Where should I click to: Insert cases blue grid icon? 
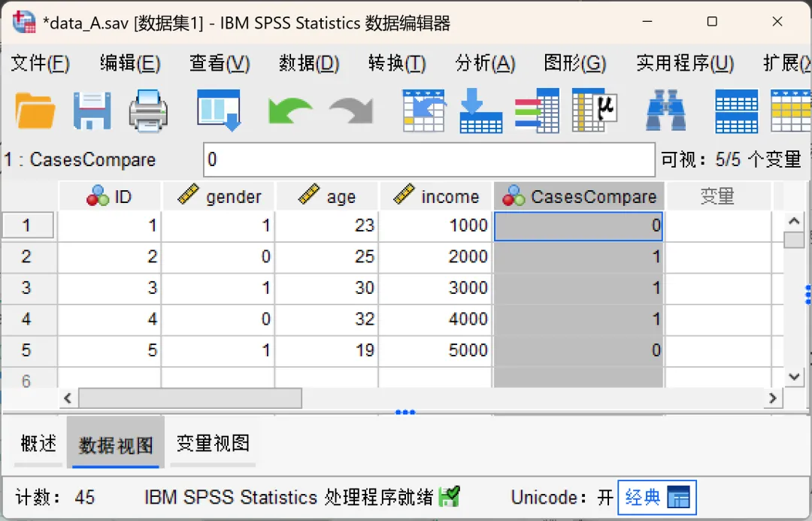point(736,111)
